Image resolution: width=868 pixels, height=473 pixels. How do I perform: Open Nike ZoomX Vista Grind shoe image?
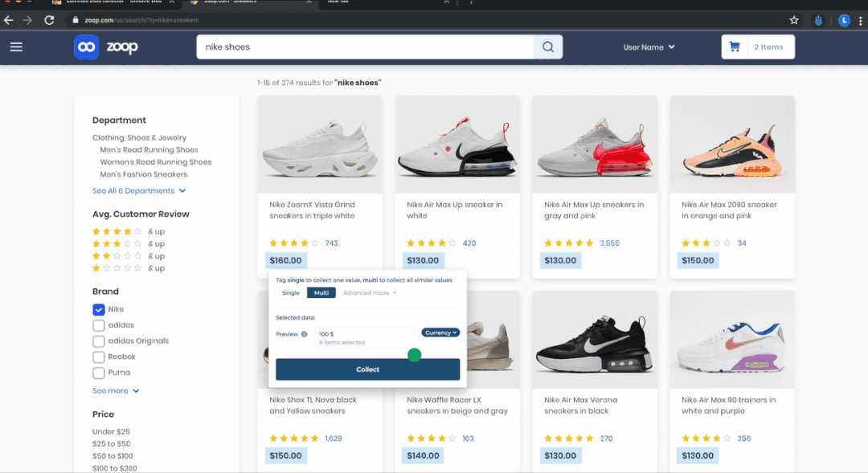point(320,145)
